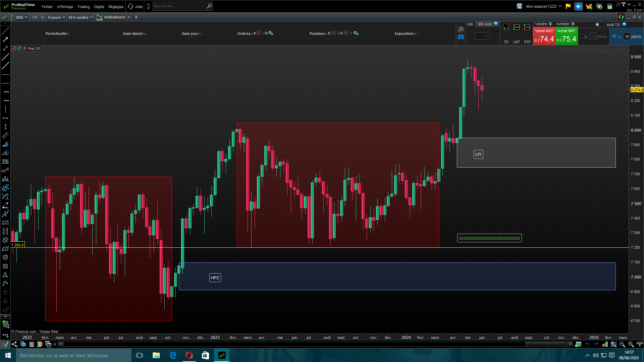Click the red Vente MKT sell button
Viewport: 644px width, 362px height.
click(x=544, y=36)
